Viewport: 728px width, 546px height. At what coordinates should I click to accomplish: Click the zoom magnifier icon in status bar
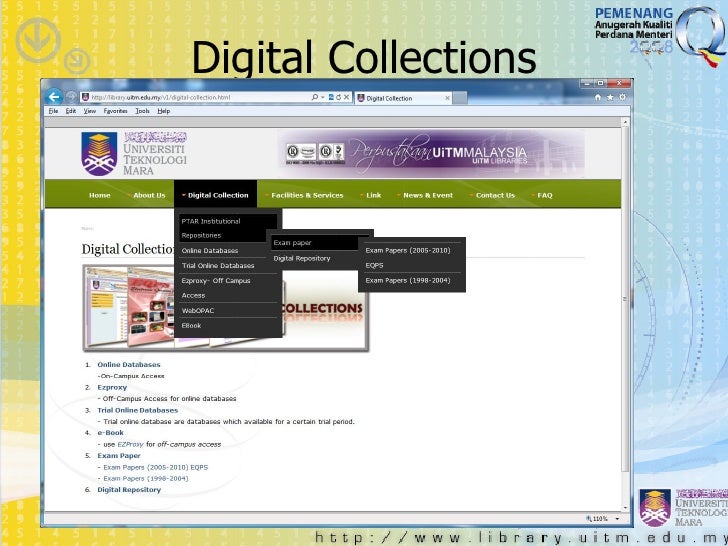tap(589, 518)
